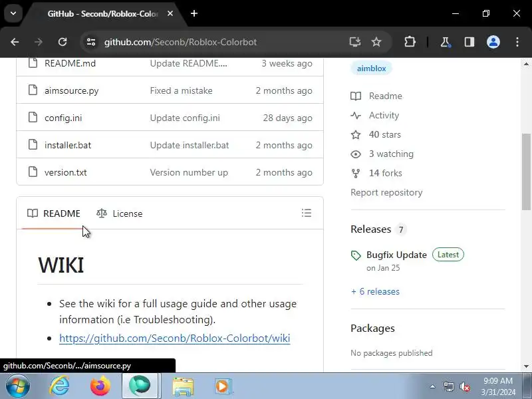Image resolution: width=532 pixels, height=399 pixels.
Task: Bookmark this page with star icon
Action: coord(376,42)
